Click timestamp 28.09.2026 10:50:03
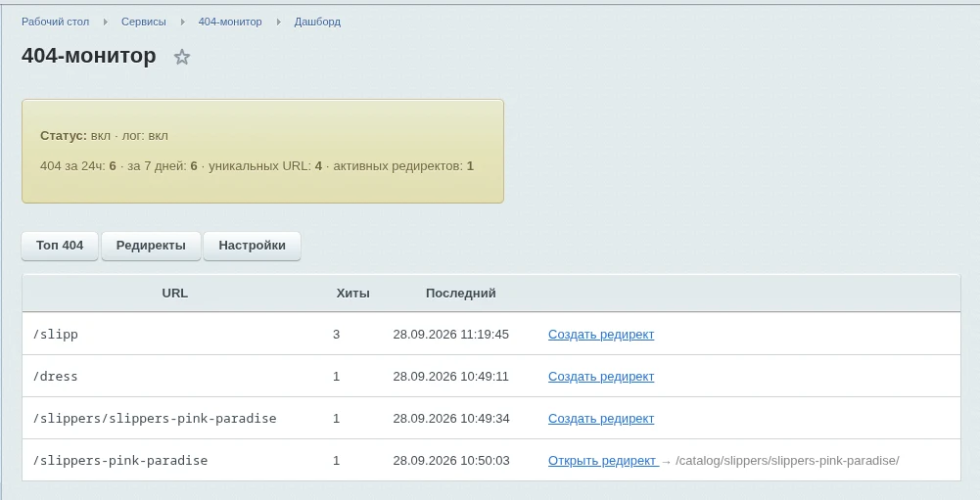The image size is (980, 500). tap(451, 461)
